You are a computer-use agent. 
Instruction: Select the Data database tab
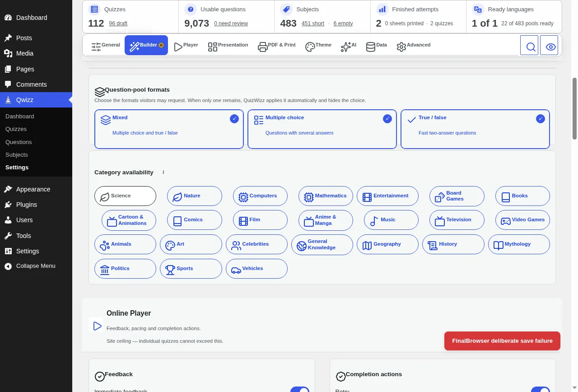tap(376, 45)
